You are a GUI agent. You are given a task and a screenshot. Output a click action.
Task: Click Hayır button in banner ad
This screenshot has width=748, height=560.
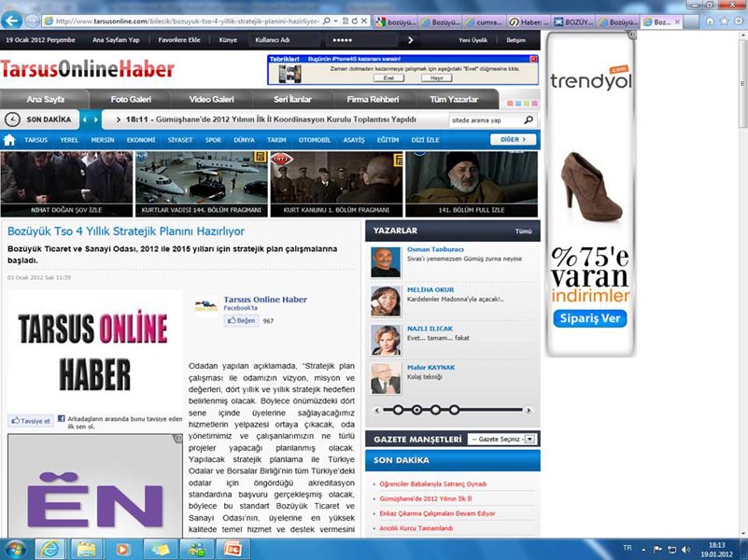tap(437, 78)
